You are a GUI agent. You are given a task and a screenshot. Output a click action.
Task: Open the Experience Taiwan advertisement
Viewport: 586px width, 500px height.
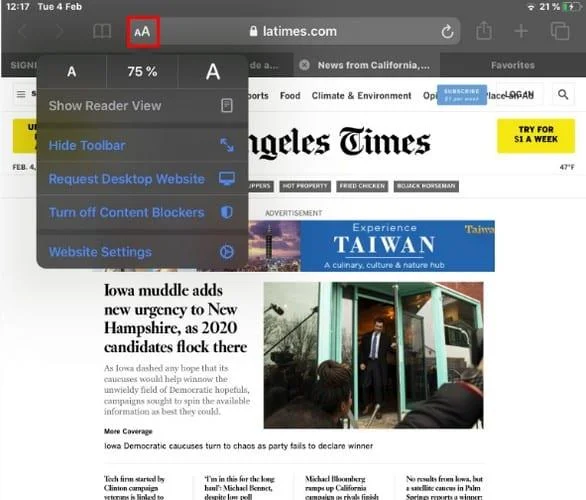(371, 246)
